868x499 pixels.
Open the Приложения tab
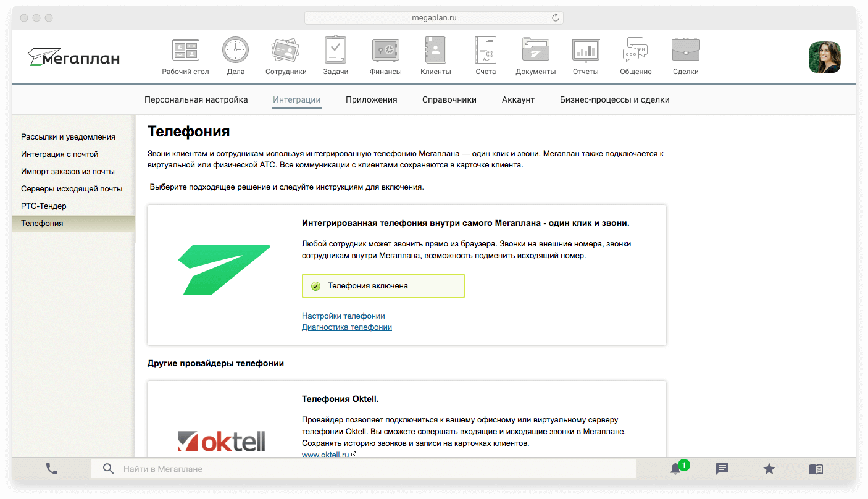(x=372, y=99)
